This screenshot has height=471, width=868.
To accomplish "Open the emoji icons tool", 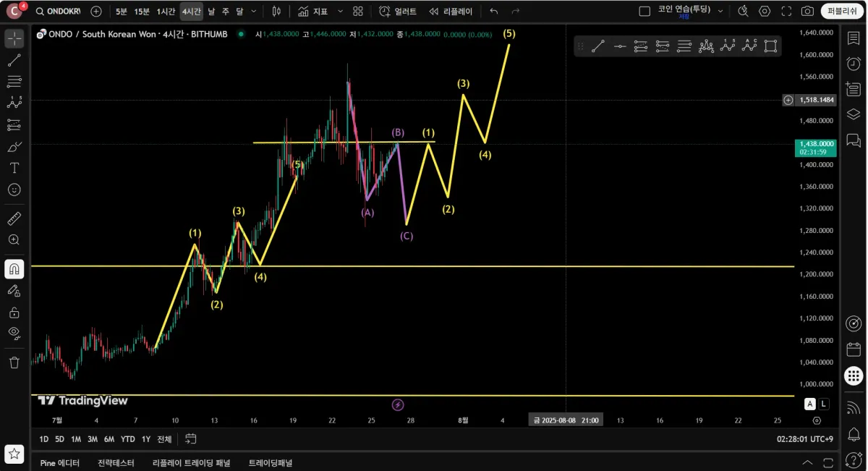I will pos(14,190).
